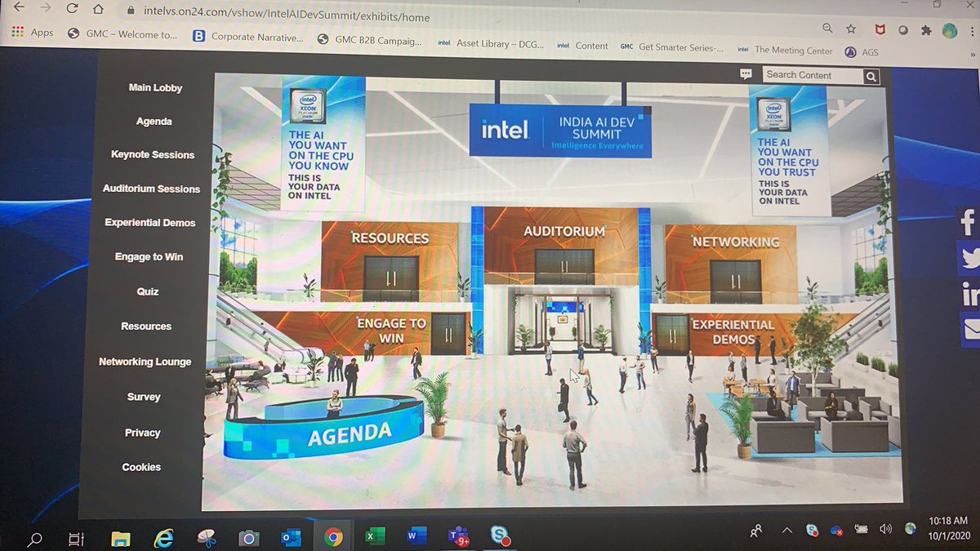Screen dimensions: 980x551
Task: Open Task View on the taskbar
Action: click(76, 539)
